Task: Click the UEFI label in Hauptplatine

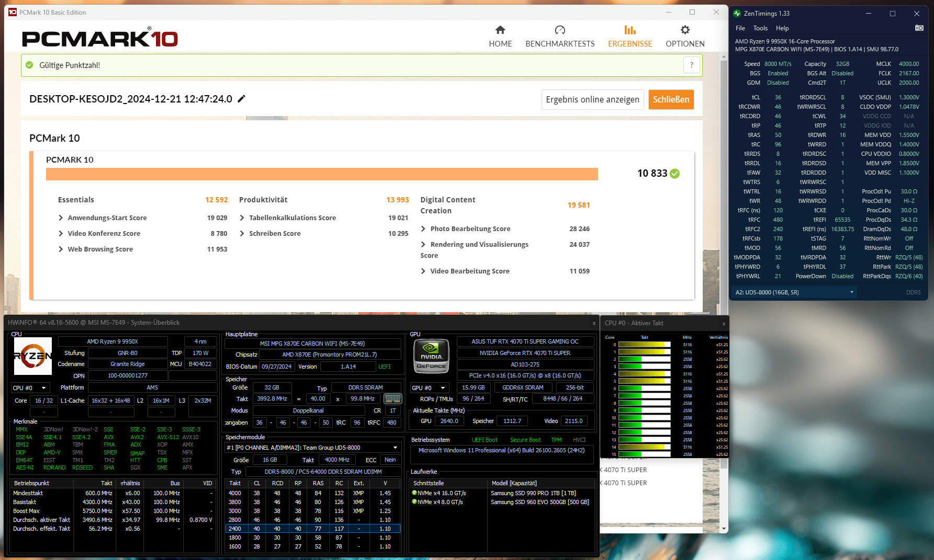Action: (x=385, y=367)
